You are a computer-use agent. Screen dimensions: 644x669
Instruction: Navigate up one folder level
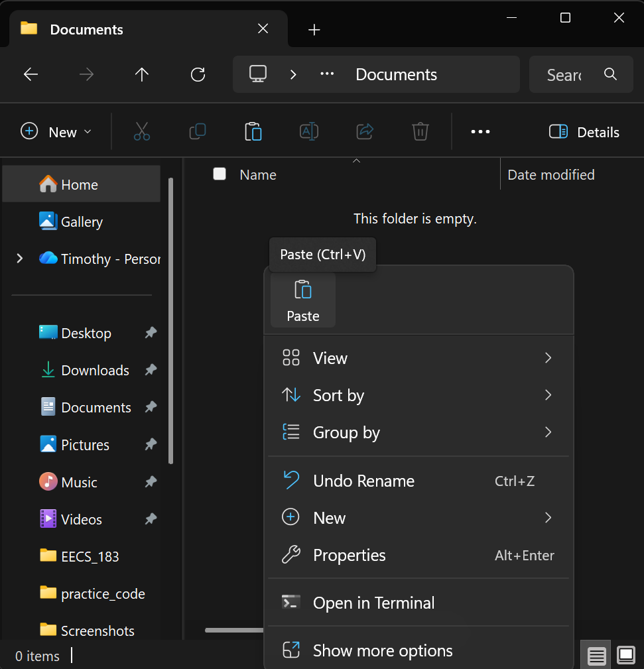coord(142,75)
